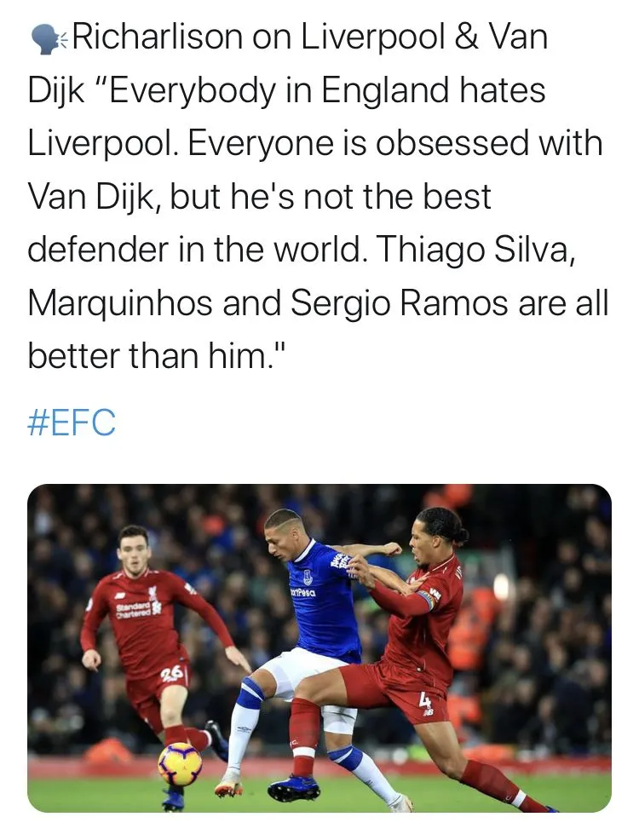Click the SportPesa sponsor on blue shirt
639x840 pixels.
point(302,592)
